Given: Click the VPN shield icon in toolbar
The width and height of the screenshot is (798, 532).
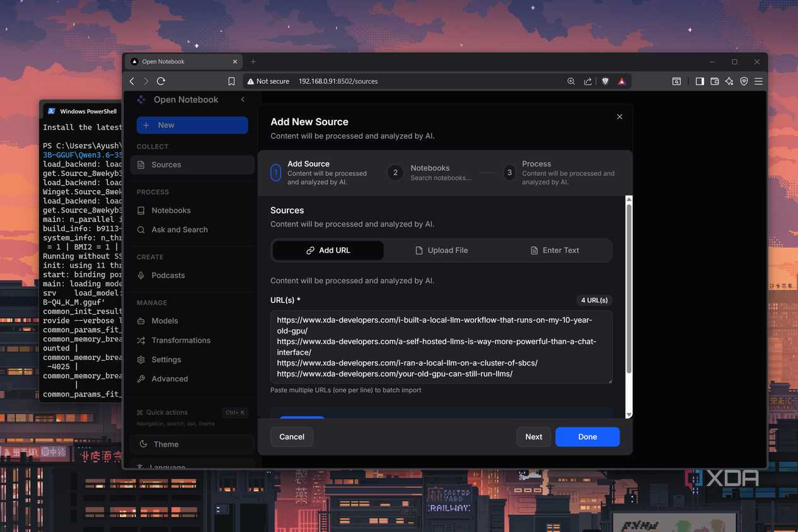Looking at the screenshot, I should point(744,81).
